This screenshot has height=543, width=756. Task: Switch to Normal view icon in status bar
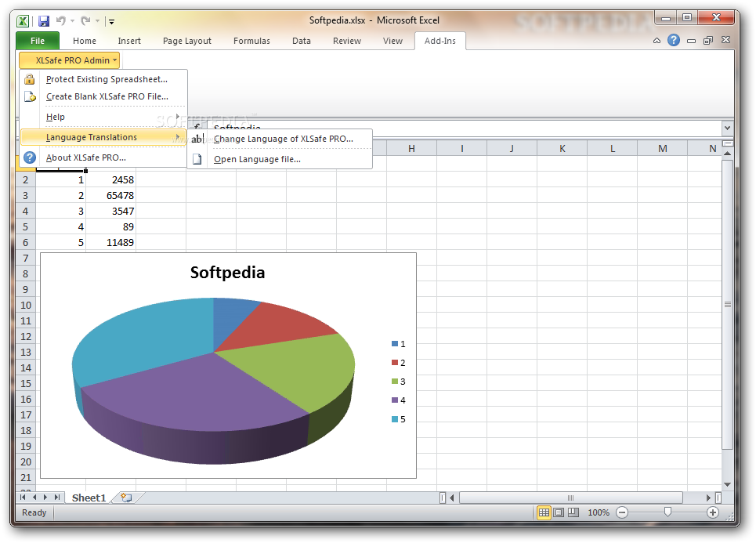(x=544, y=512)
